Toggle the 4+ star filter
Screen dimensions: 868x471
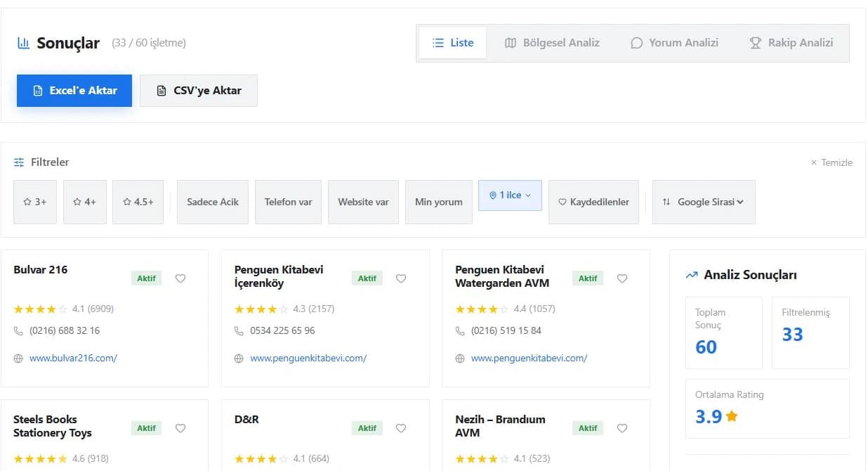pyautogui.click(x=85, y=202)
